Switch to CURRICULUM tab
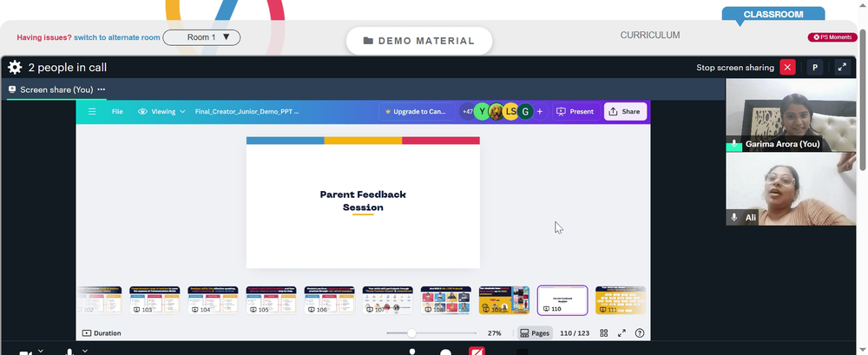Image resolution: width=868 pixels, height=355 pixels. point(650,35)
